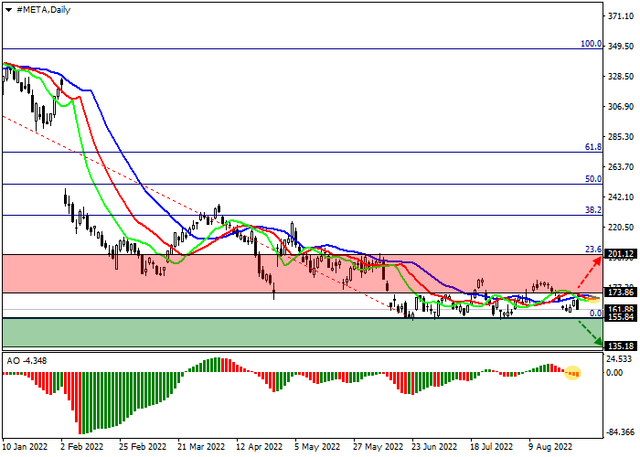Viewport: 640px width, 457px height.
Task: Select the 27 May 2022 date label
Action: (x=376, y=447)
